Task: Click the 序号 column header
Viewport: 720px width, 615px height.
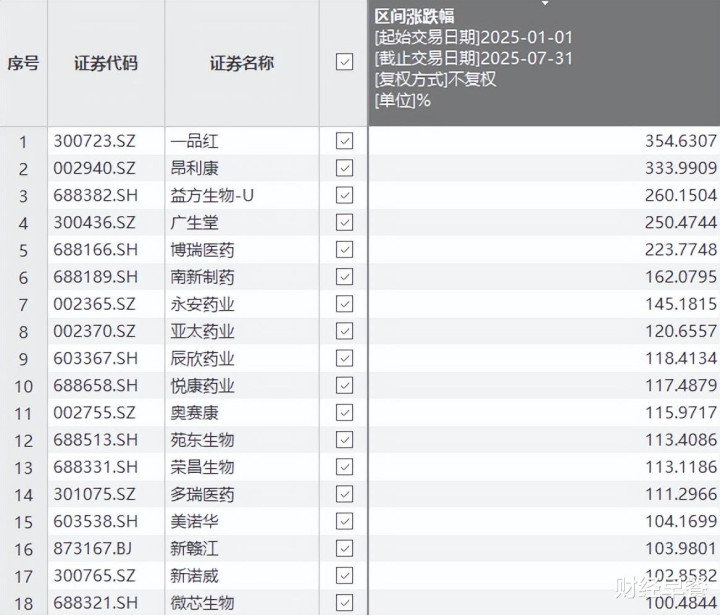Action: coord(23,63)
